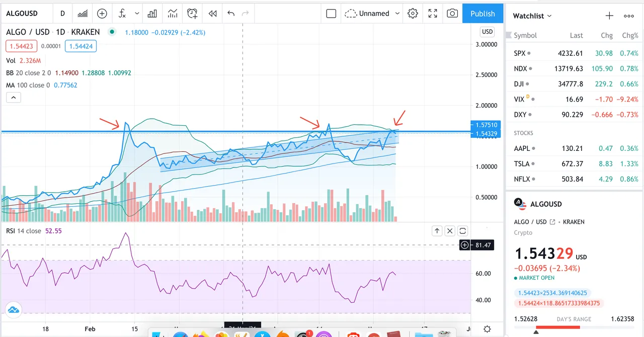The height and width of the screenshot is (337, 644).
Task: Expand the Unnamed layout dropdown arrow
Action: coord(397,14)
